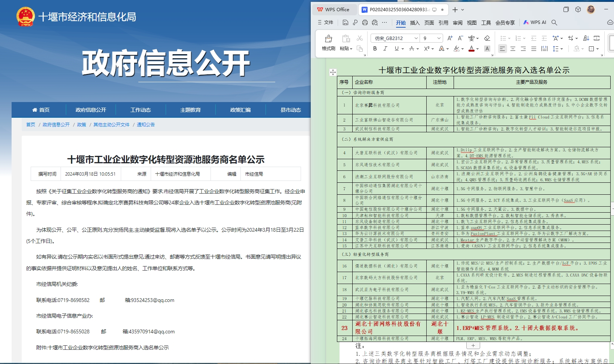Switch to the 插入 ribbon tab
The image size is (614, 364).
pos(415,23)
